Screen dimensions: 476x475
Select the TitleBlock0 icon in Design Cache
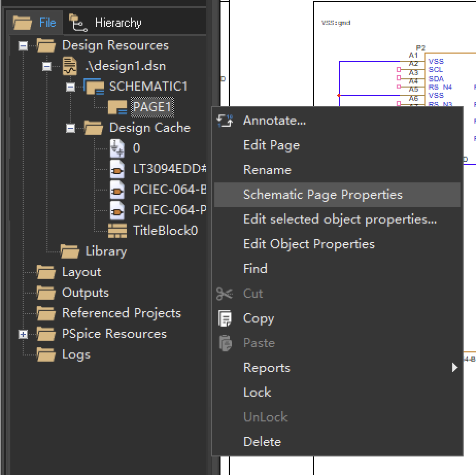[x=117, y=231]
